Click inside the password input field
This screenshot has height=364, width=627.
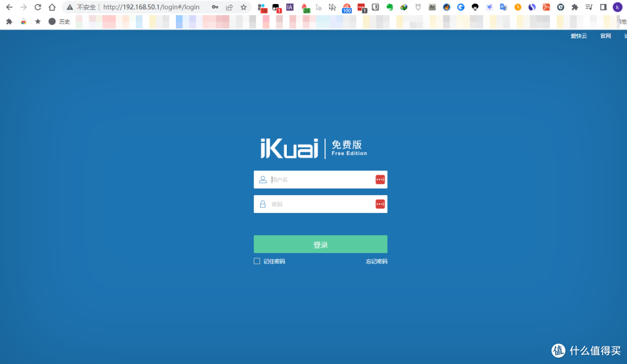click(x=319, y=204)
